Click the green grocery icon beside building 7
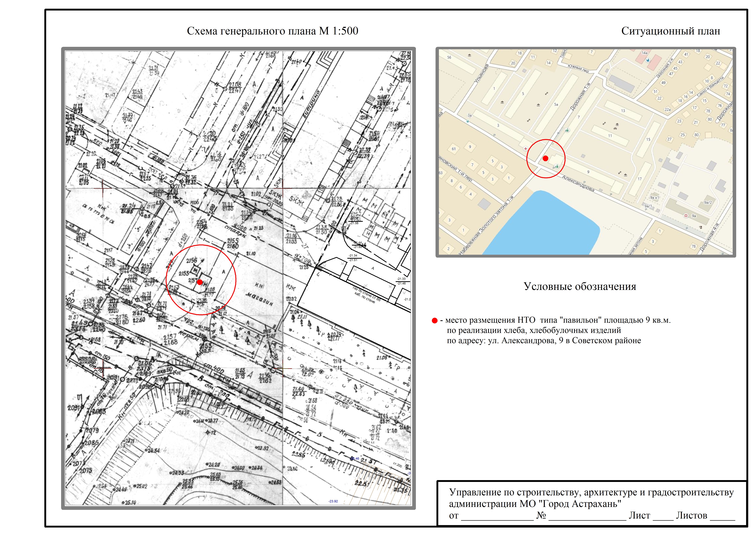756x535 pixels. point(567,130)
